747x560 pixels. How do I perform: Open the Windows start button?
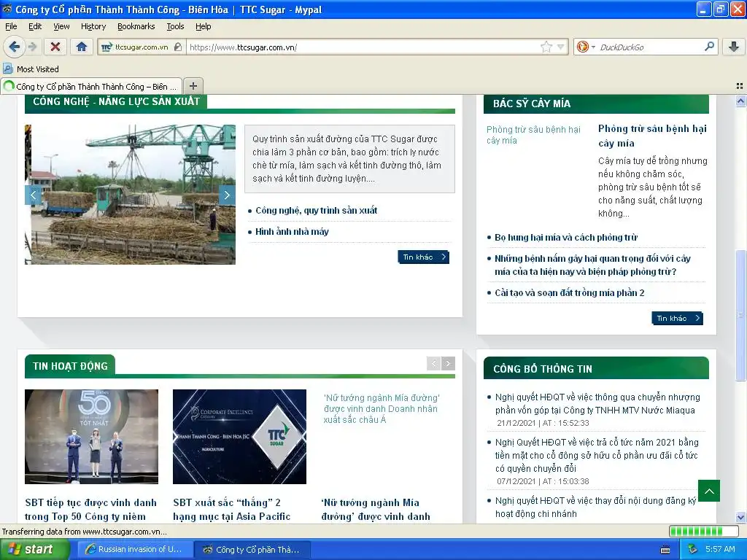(x=34, y=550)
